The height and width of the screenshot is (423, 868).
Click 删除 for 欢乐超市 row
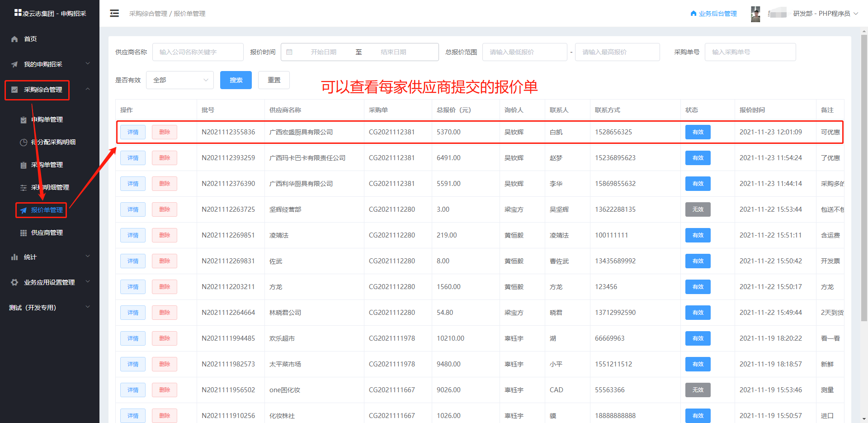165,338
